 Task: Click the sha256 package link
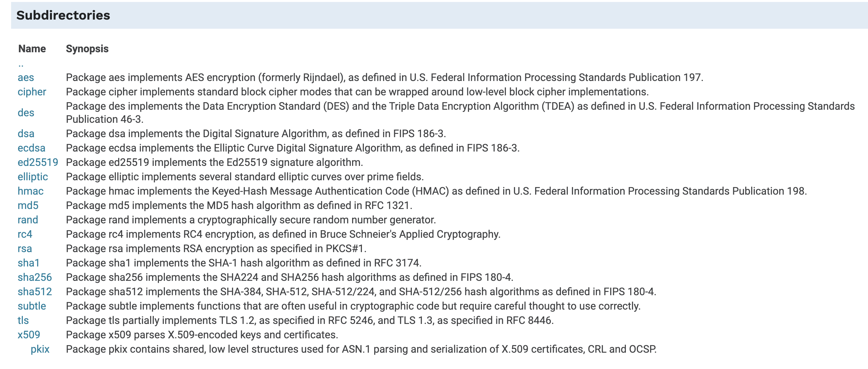click(35, 277)
